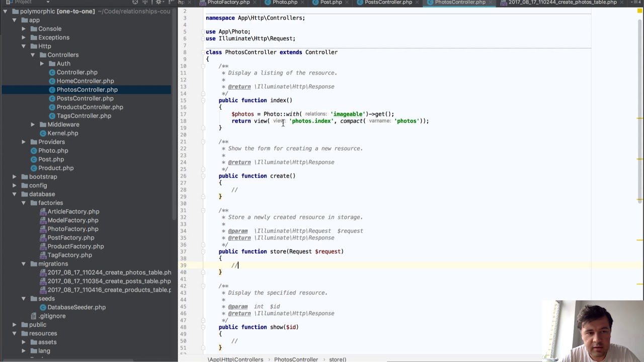Click the Controller.php class file icon
This screenshot has height=362, width=644.
click(x=52, y=72)
